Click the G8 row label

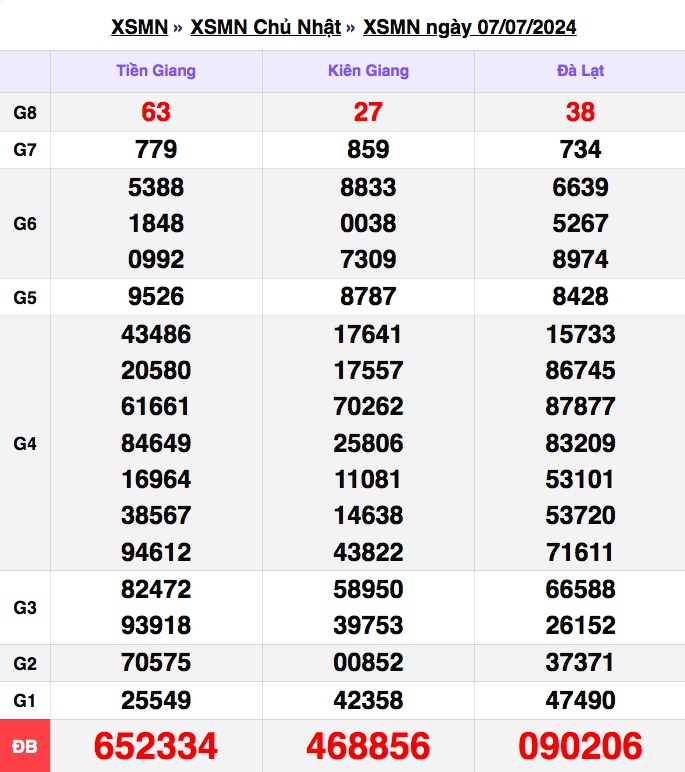tap(25, 113)
